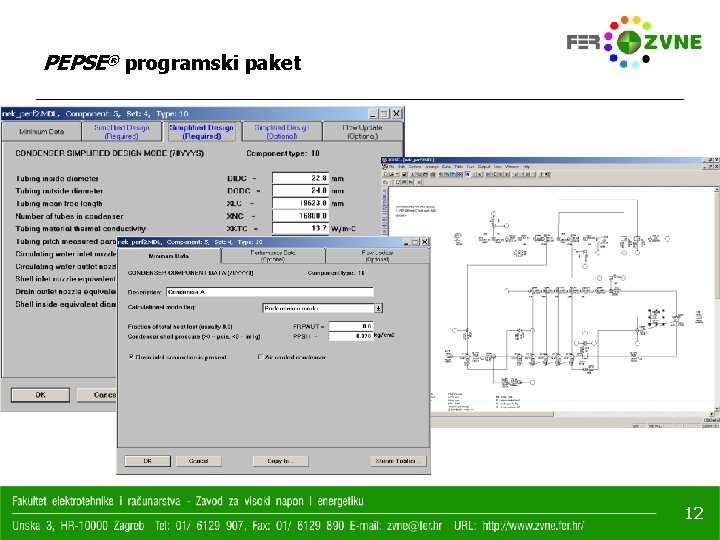Switch to Minimum Data tab in front dialog
The image size is (720, 540).
click(169, 256)
